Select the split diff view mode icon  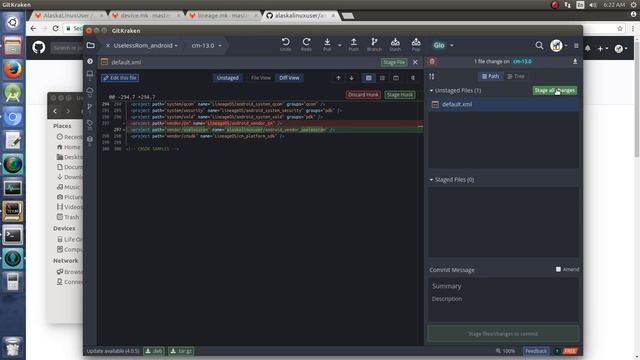[396, 78]
